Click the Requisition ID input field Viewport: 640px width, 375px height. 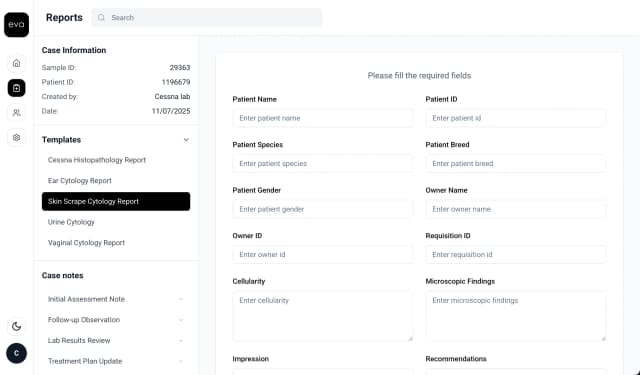coord(516,255)
